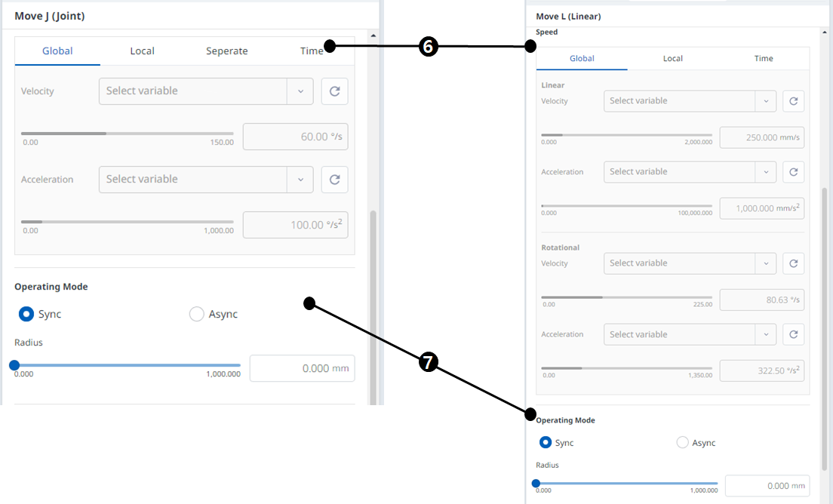This screenshot has height=504, width=833.
Task: Reset Rotational Acceleration variable in Move L
Action: (793, 334)
